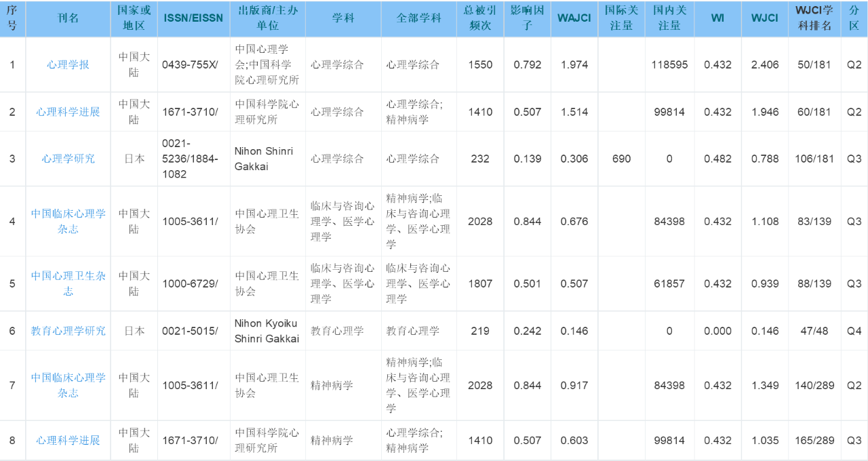The image size is (868, 461).
Task: Open 中国临床心理学杂志 link in row 4
Action: tap(68, 221)
